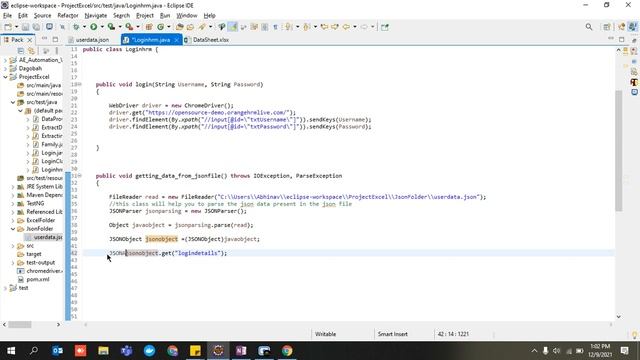This screenshot has width=640, height=360.
Task: Open Microsoft Teams from taskbar
Action: (127, 351)
